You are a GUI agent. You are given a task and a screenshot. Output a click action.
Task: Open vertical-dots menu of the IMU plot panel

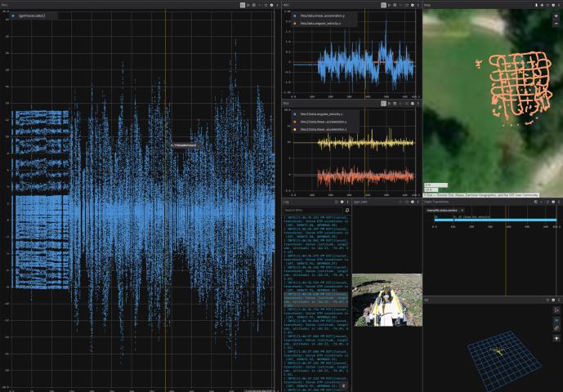(418, 5)
